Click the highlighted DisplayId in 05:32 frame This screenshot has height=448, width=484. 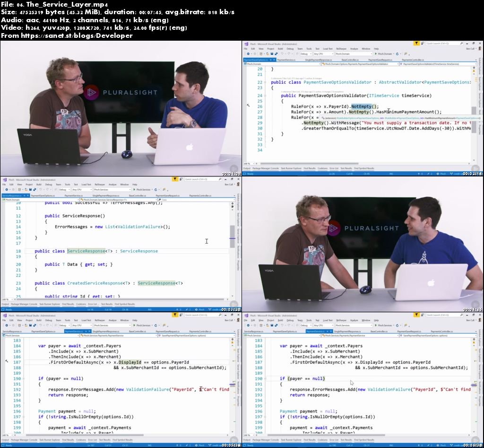(130, 362)
